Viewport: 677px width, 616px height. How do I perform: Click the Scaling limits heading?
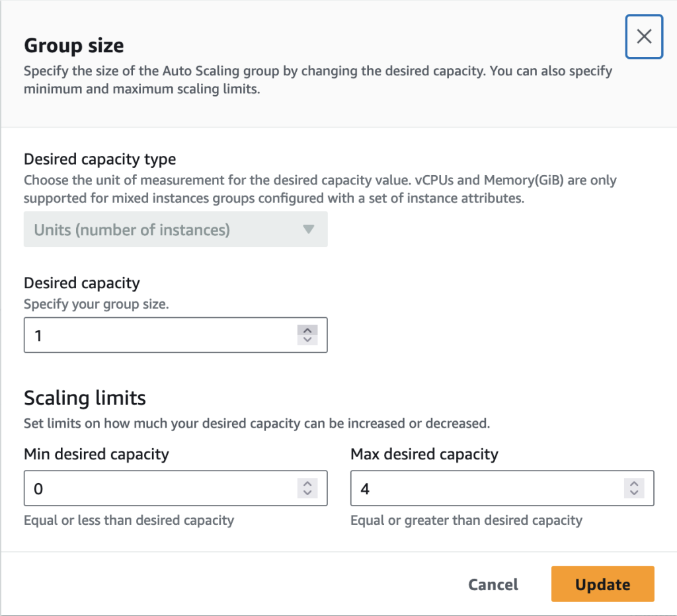(x=84, y=398)
